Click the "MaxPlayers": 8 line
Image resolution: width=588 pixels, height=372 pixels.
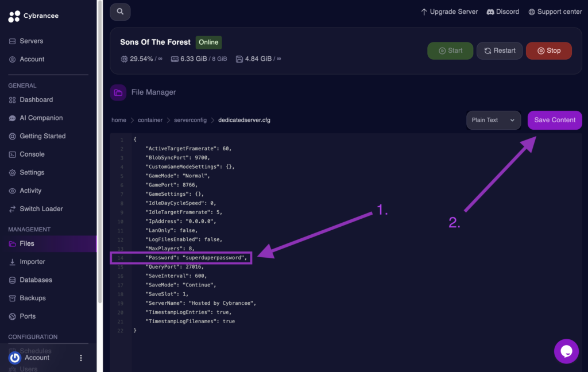(170, 249)
